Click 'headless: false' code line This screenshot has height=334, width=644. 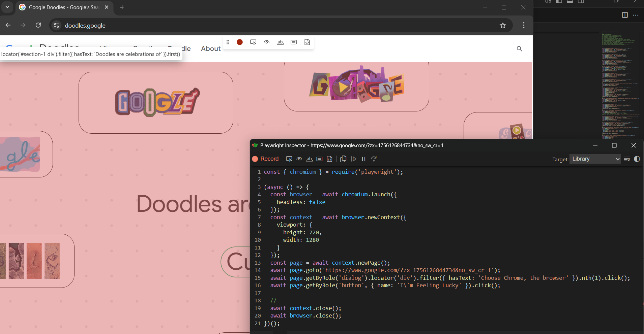[x=301, y=202]
